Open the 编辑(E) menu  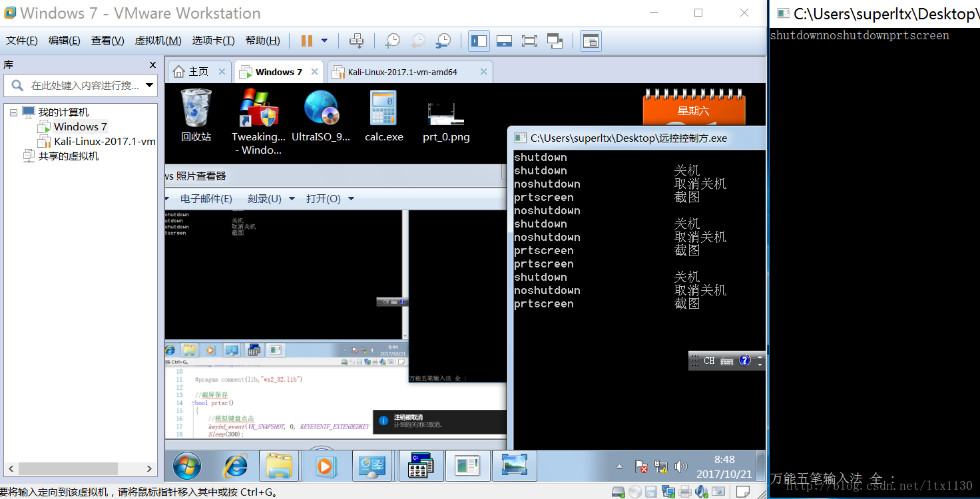tap(65, 41)
